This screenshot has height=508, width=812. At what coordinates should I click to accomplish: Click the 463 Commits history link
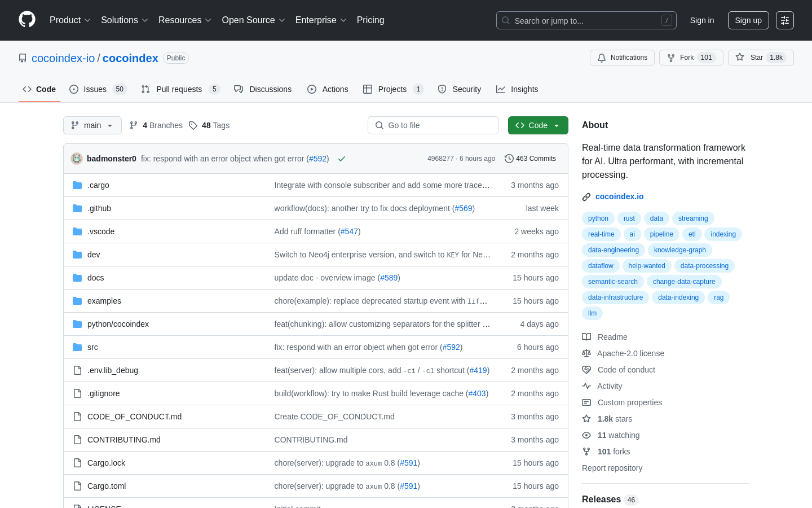coord(530,159)
